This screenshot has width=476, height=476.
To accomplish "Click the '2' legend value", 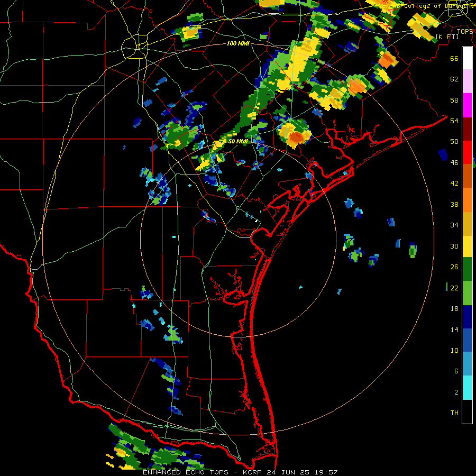I will (x=456, y=392).
